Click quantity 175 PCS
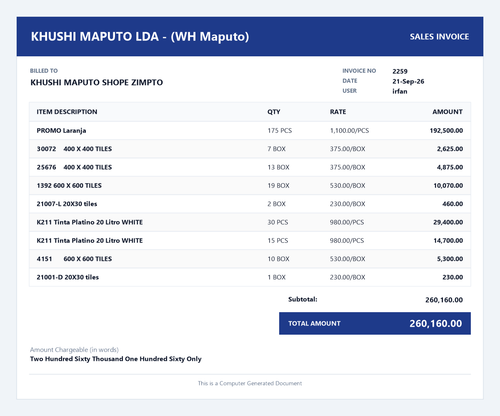 tap(280, 130)
